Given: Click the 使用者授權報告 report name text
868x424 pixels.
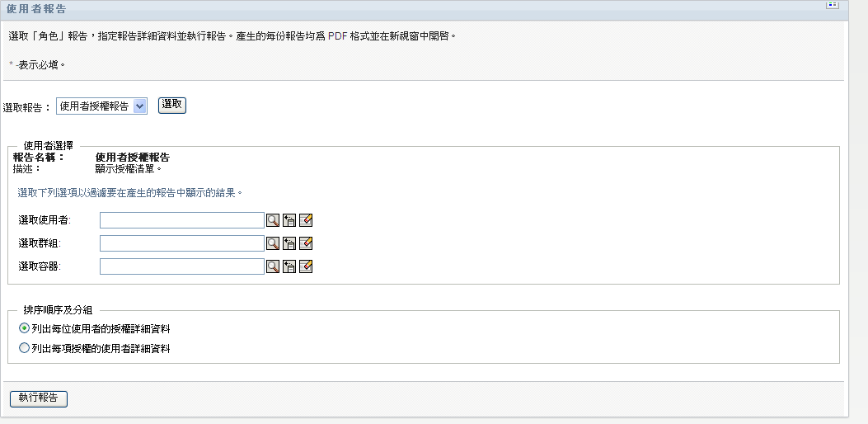Looking at the screenshot, I should point(133,158).
